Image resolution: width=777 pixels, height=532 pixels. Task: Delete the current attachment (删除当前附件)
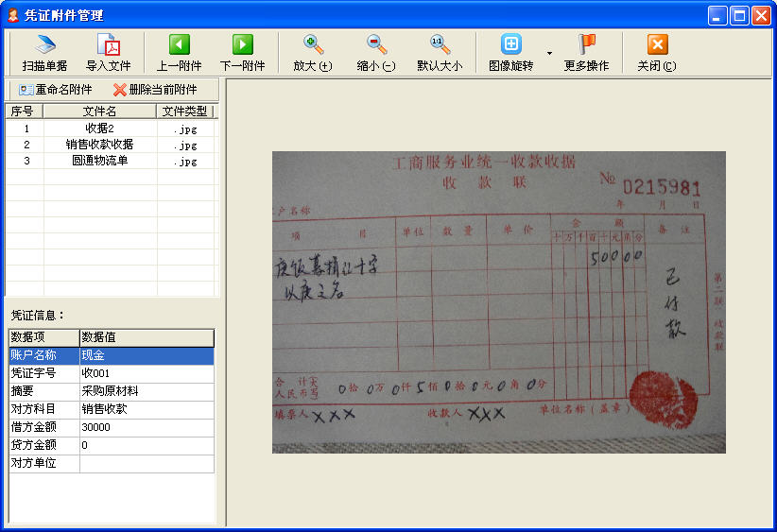155,90
